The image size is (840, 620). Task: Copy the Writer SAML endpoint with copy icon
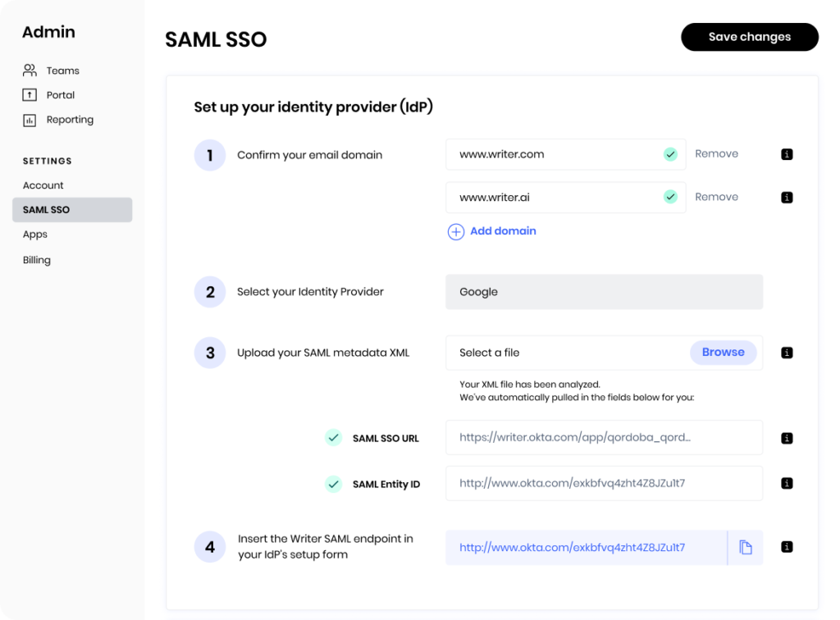click(745, 547)
